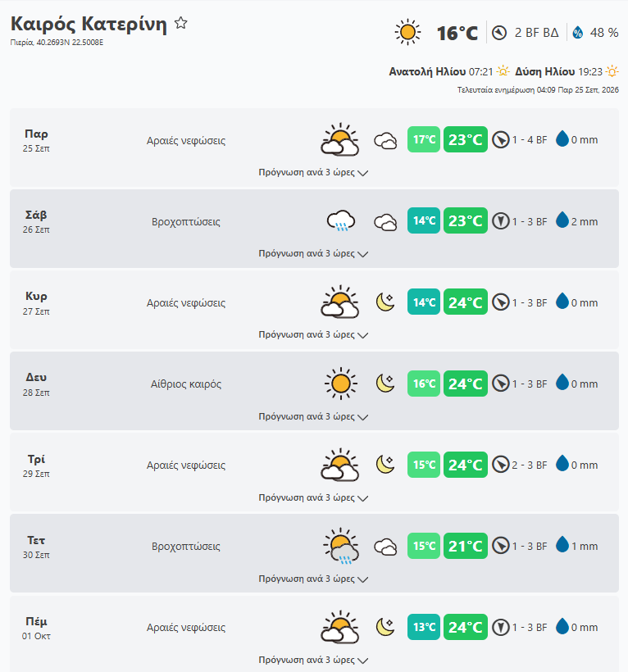Click the humidity droplet icon beside 48 %
628x672 pixels.
click(577, 33)
